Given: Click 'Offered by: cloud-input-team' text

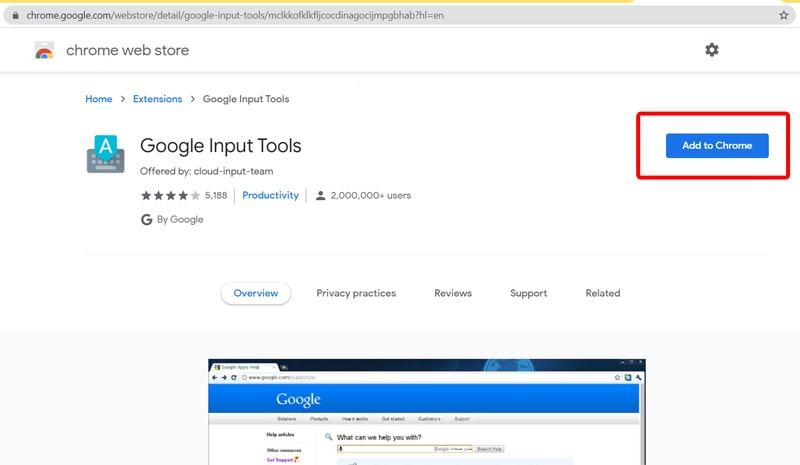Looking at the screenshot, I should click(x=207, y=172).
